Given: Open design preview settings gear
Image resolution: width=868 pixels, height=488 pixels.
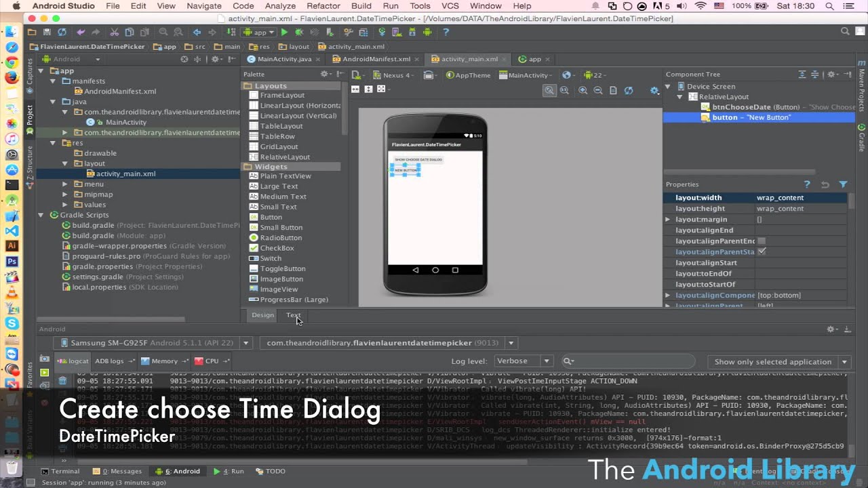Looking at the screenshot, I should pos(654,90).
